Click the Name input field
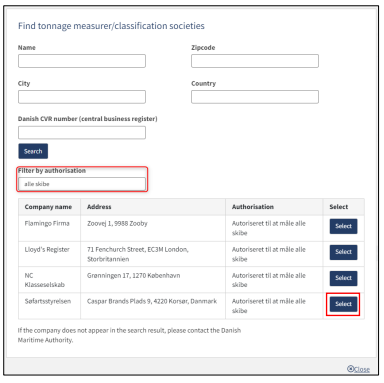This screenshot has height=383, width=384. (x=82, y=61)
